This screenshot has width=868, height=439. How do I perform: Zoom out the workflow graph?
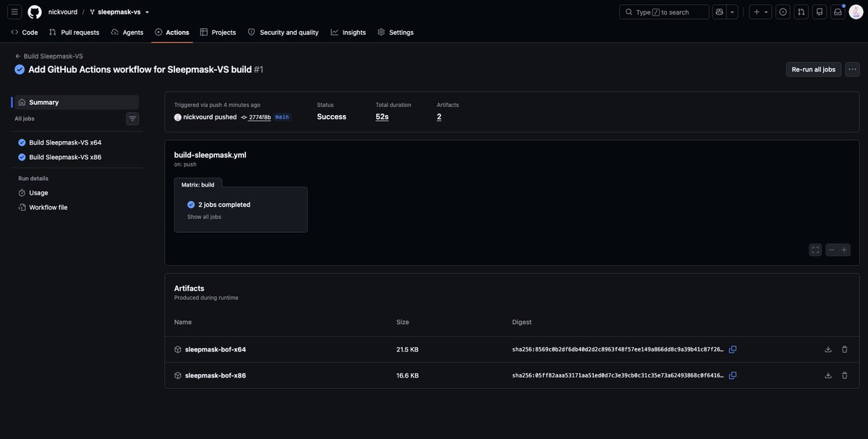pyautogui.click(x=832, y=250)
